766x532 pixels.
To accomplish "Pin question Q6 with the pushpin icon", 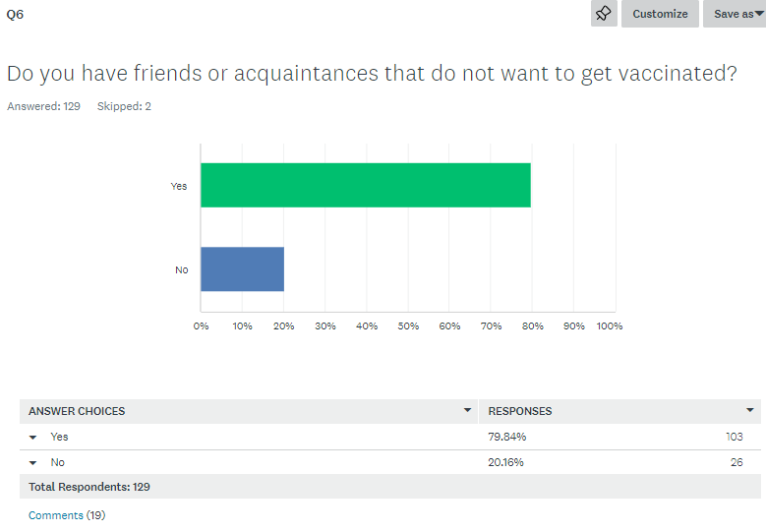I will pos(604,14).
